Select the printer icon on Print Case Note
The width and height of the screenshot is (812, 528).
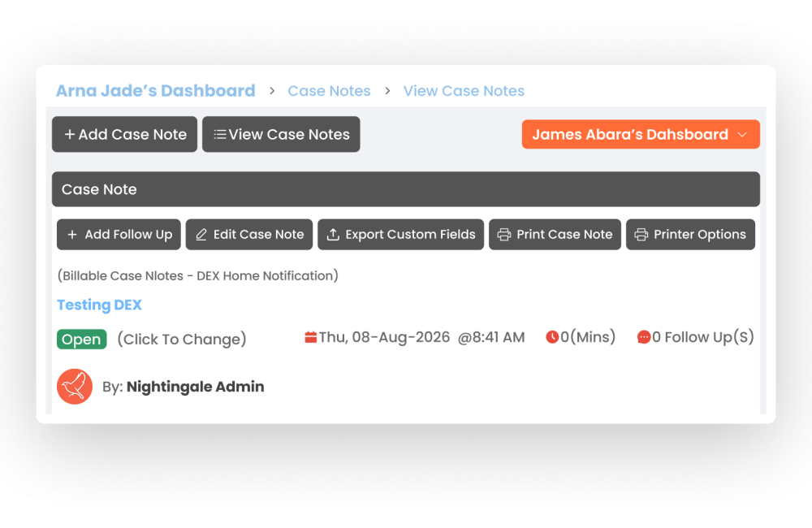(x=505, y=234)
